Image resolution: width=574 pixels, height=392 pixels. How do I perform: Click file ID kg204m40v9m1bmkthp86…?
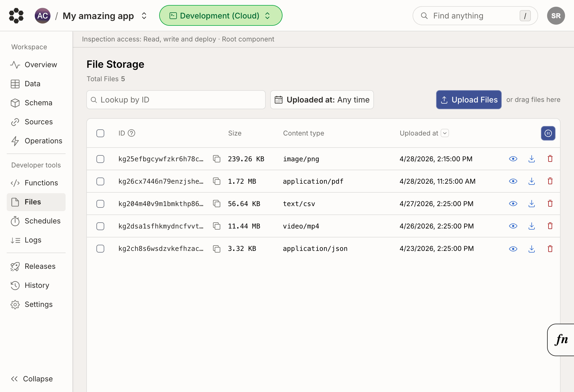pos(161,204)
